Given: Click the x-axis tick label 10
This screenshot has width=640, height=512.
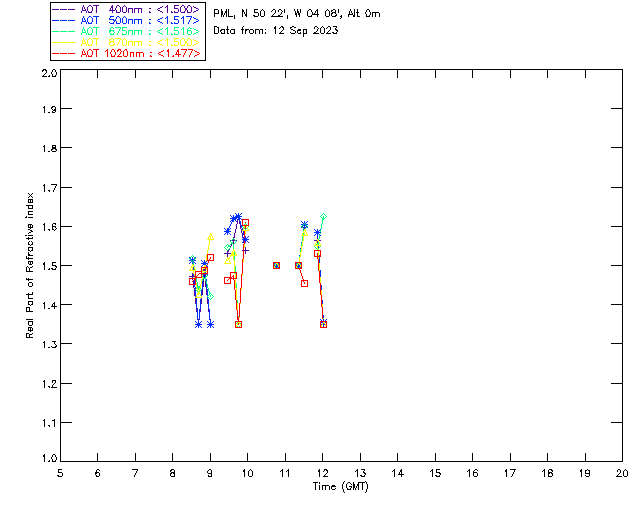Looking at the screenshot, I should pos(247,473).
